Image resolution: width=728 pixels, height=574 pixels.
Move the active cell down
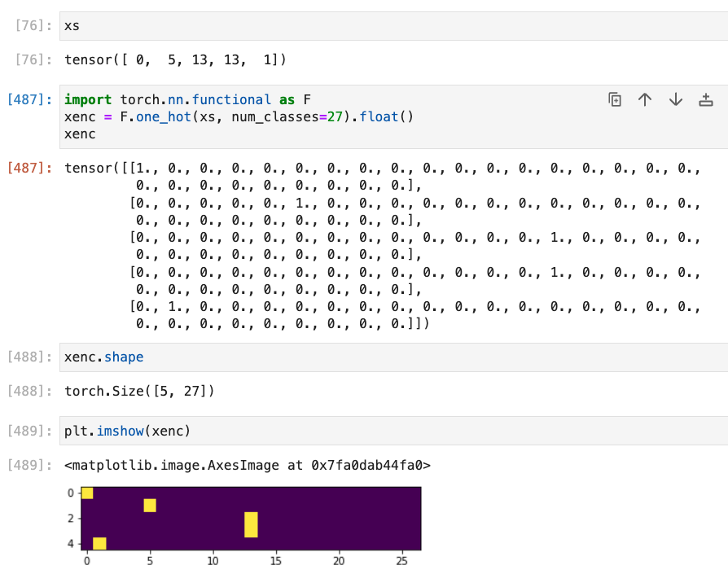[676, 100]
